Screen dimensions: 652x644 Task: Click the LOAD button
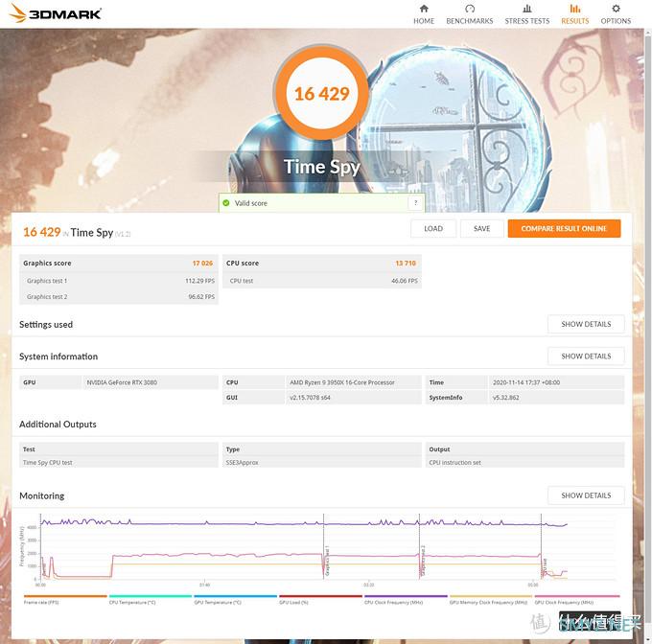coord(433,228)
